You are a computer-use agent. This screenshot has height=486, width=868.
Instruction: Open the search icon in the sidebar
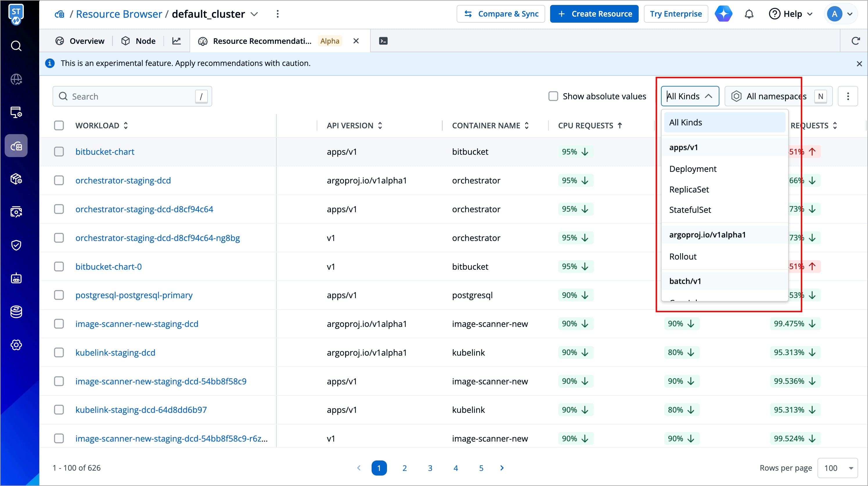click(x=16, y=46)
